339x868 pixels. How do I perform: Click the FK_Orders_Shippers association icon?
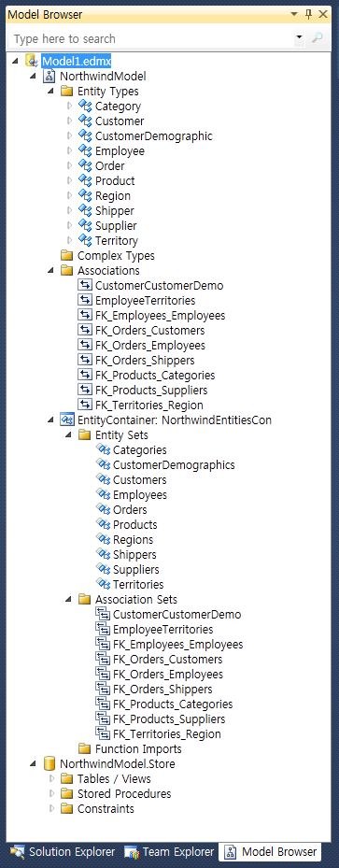coord(85,360)
